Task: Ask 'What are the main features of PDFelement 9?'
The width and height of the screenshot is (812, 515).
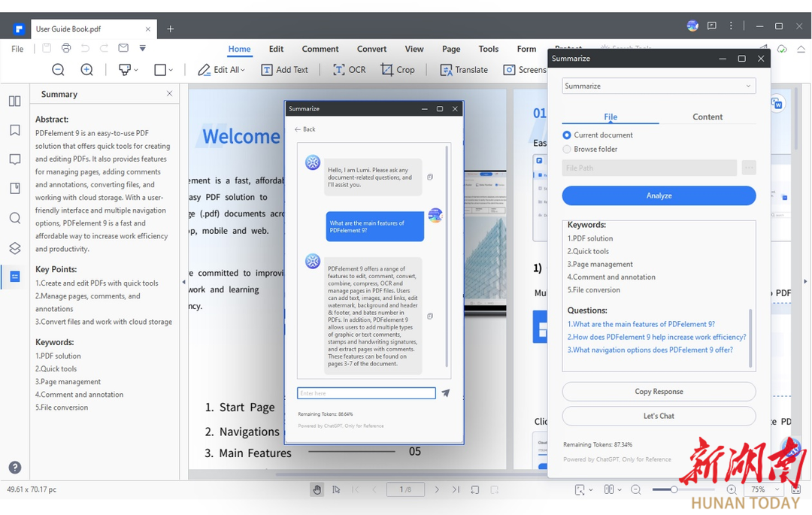Action: click(641, 324)
